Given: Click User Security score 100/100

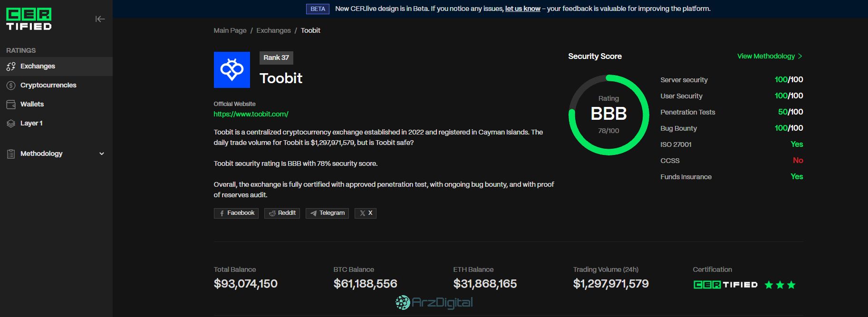Looking at the screenshot, I should (x=789, y=96).
